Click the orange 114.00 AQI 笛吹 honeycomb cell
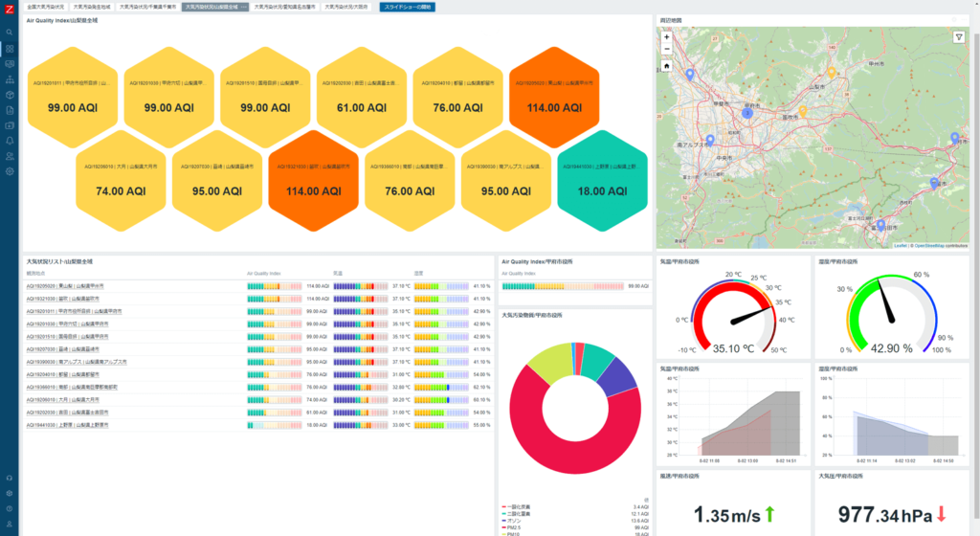The width and height of the screenshot is (980, 536). (313, 181)
